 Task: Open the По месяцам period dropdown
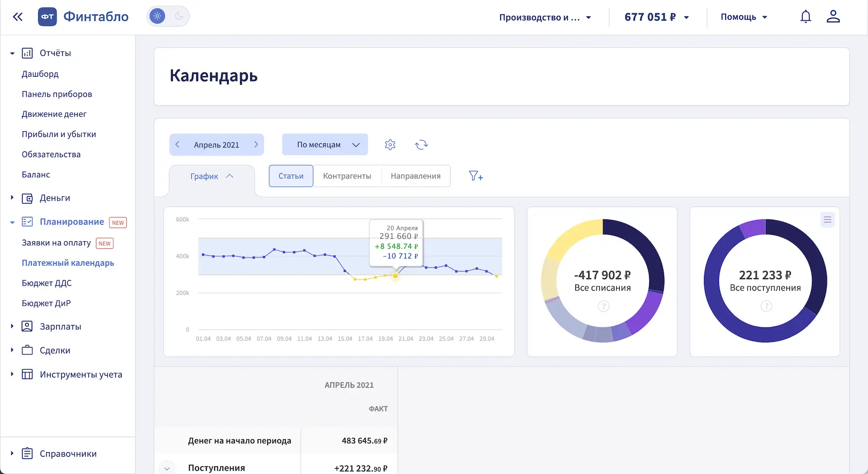point(325,145)
